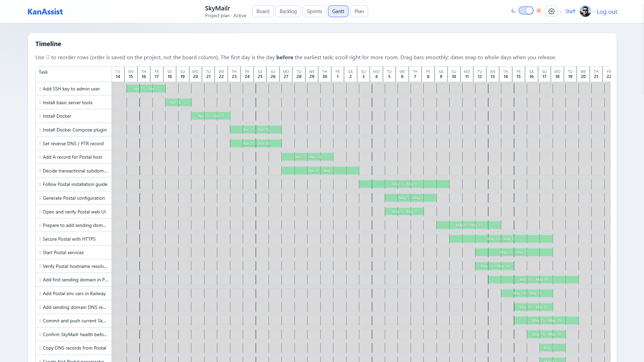
Task: Grab drag handle for Secure Postal with HTTPS
Action: pyautogui.click(x=40, y=239)
